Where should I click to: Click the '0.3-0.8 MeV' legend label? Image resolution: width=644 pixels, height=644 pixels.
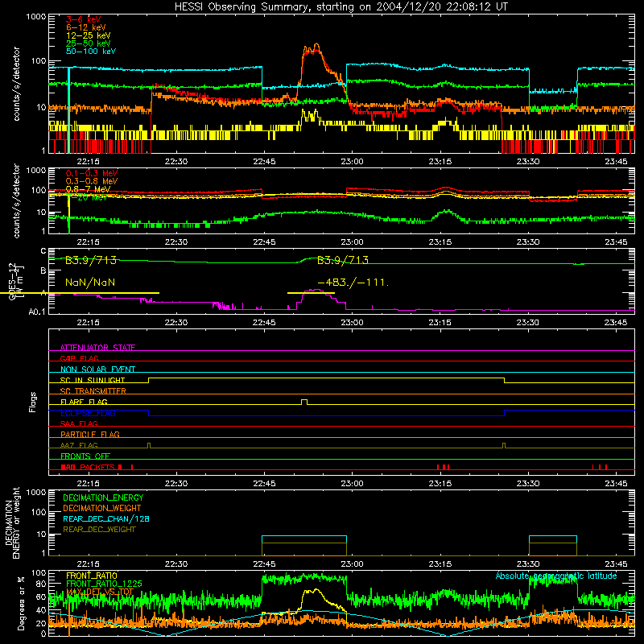pyautogui.click(x=92, y=181)
